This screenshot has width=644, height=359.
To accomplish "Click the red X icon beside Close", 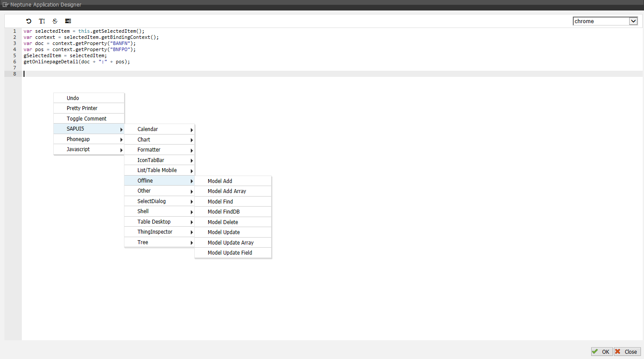I will [x=619, y=352].
